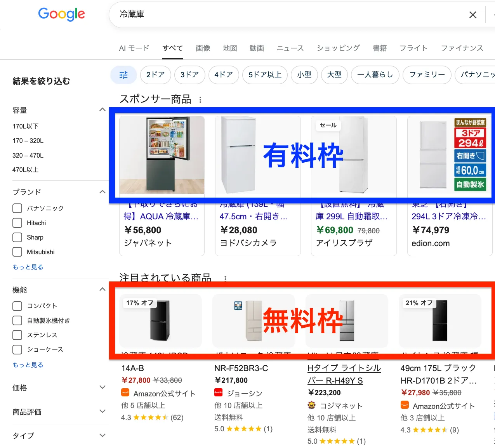The width and height of the screenshot is (495, 448).
Task: Collapse the 容量 filter section
Action: pyautogui.click(x=102, y=110)
